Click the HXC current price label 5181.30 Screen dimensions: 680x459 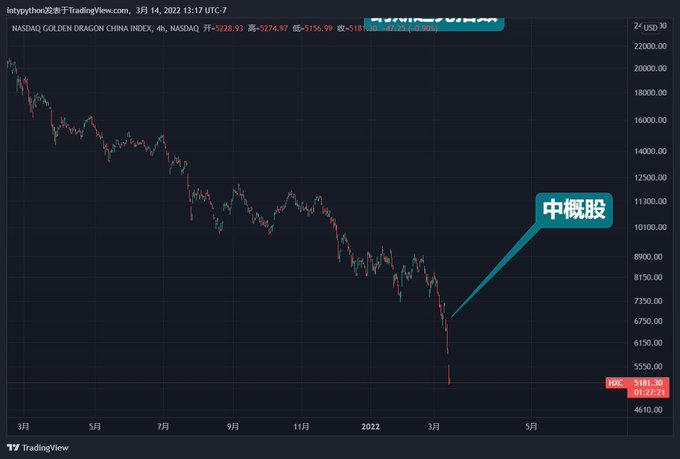[648, 383]
